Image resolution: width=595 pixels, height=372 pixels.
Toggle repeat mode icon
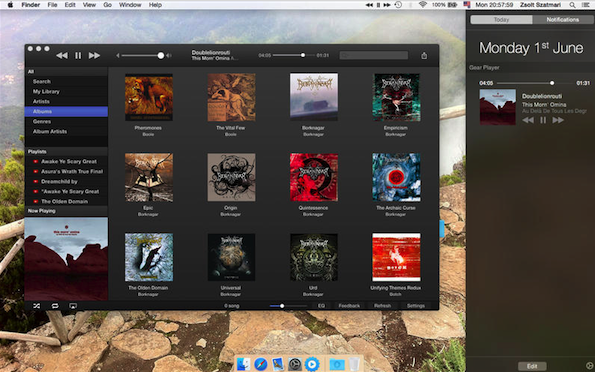55,306
